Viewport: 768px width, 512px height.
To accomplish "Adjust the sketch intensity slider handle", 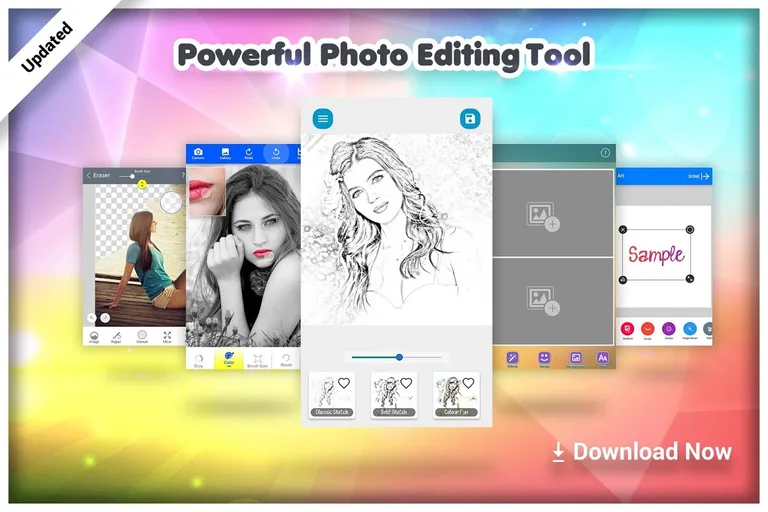I will [400, 357].
